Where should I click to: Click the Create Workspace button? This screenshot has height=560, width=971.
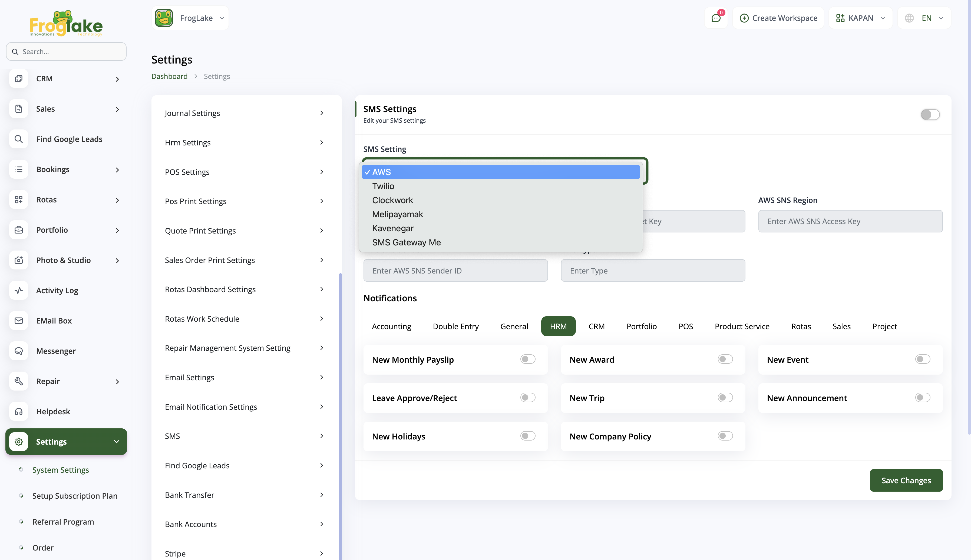coord(778,18)
